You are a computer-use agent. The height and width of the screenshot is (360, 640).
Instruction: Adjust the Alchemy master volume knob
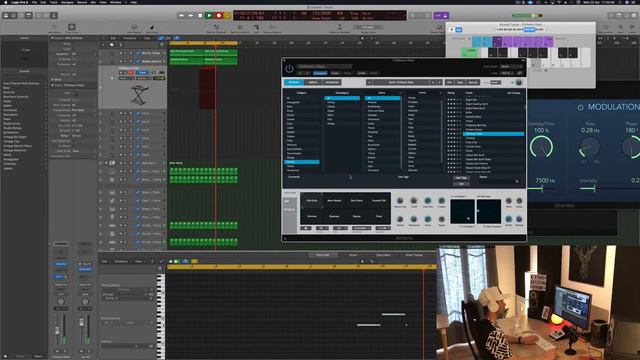(x=518, y=82)
